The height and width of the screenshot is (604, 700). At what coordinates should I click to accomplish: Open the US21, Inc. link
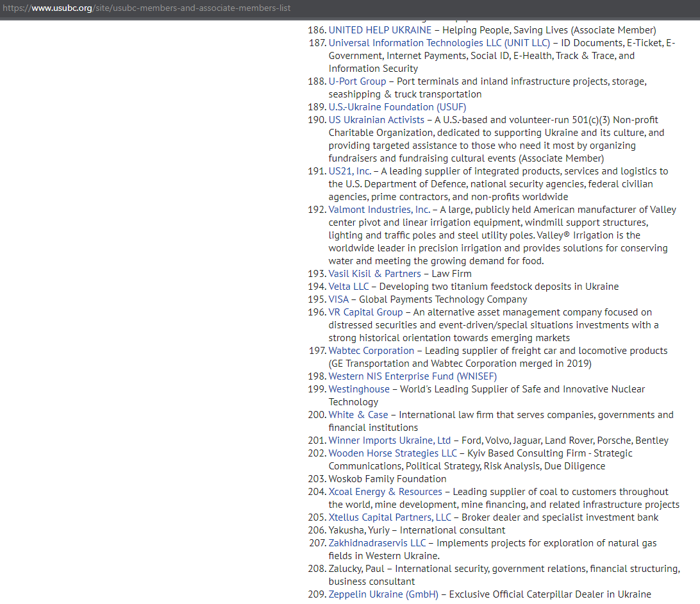pos(350,171)
